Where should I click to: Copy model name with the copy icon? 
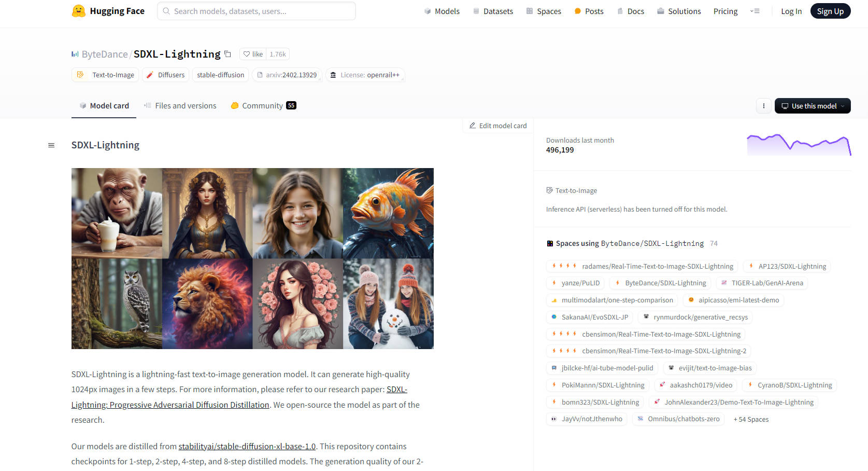(227, 54)
